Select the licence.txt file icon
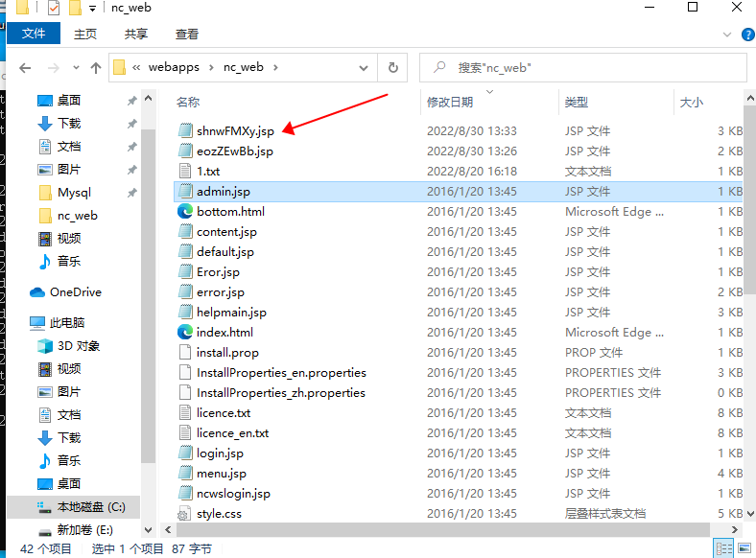 [185, 412]
